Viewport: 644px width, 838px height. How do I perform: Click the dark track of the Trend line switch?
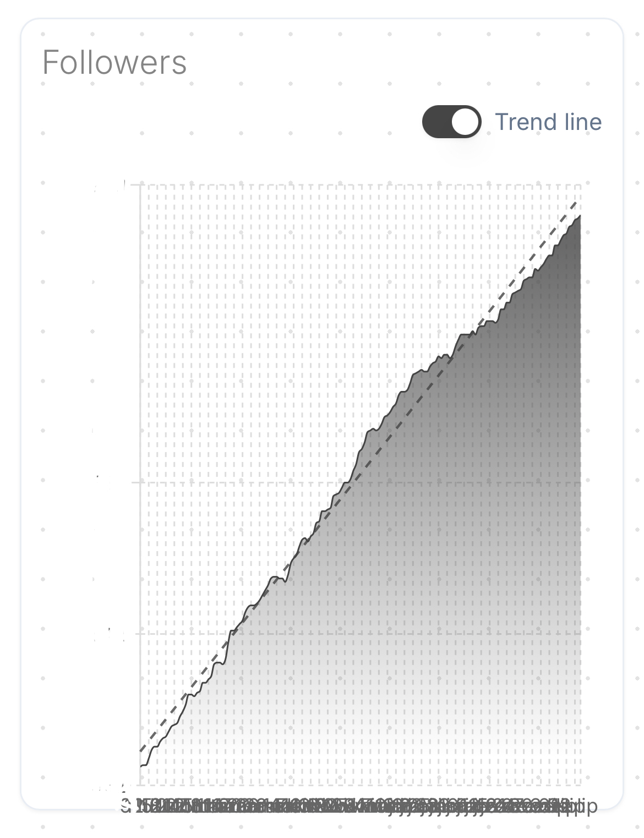click(x=436, y=122)
